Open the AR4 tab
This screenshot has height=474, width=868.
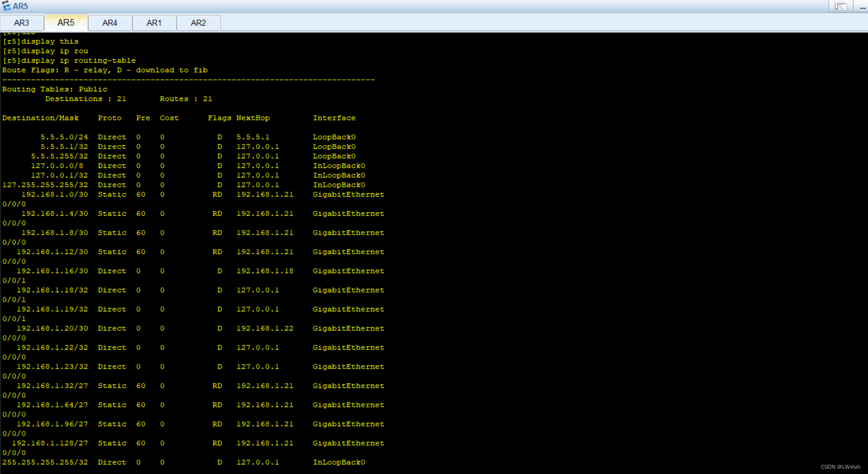tap(110, 23)
